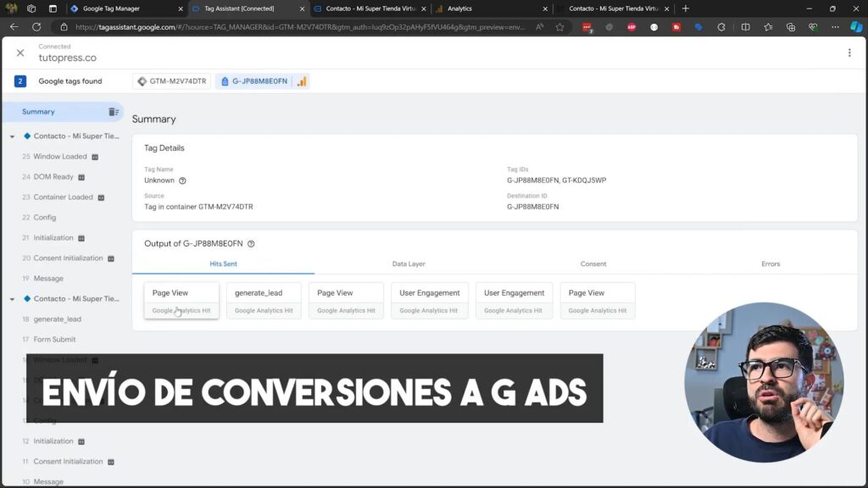Click the message icon beside Initialization 21
The image size is (868, 488).
(81, 238)
